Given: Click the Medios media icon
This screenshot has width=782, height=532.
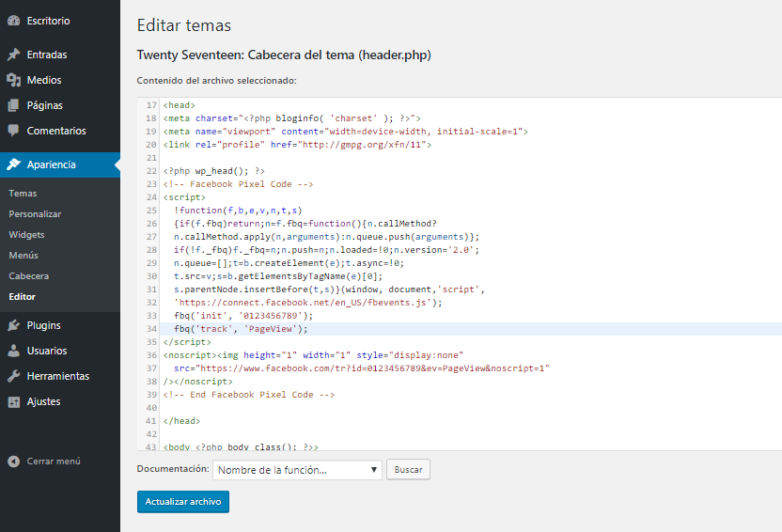Looking at the screenshot, I should pyautogui.click(x=14, y=80).
